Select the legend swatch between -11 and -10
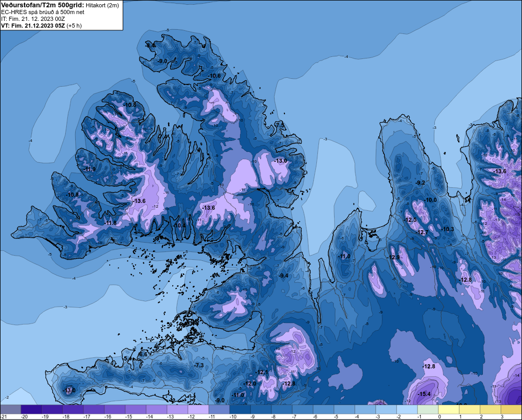The height and width of the screenshot is (420, 522). pyautogui.click(x=219, y=409)
